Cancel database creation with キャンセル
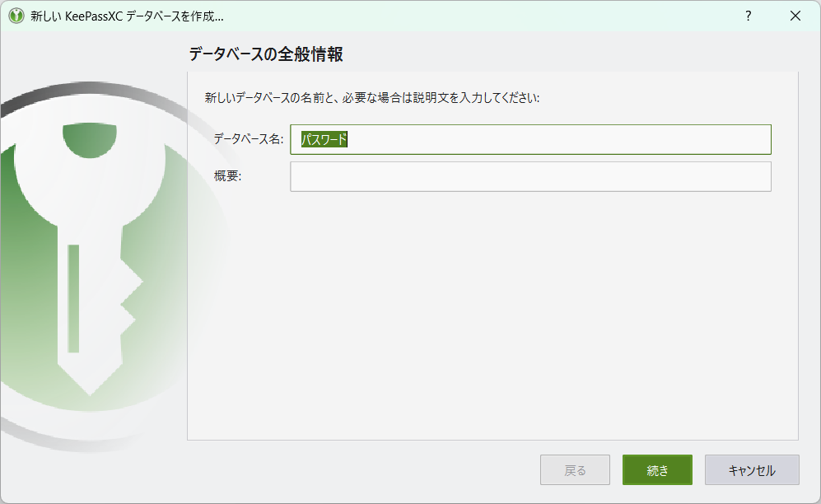 point(752,470)
